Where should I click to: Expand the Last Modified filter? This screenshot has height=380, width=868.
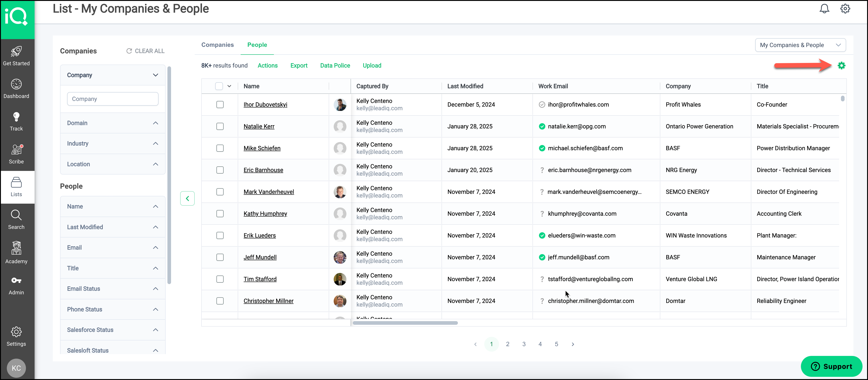point(113,227)
